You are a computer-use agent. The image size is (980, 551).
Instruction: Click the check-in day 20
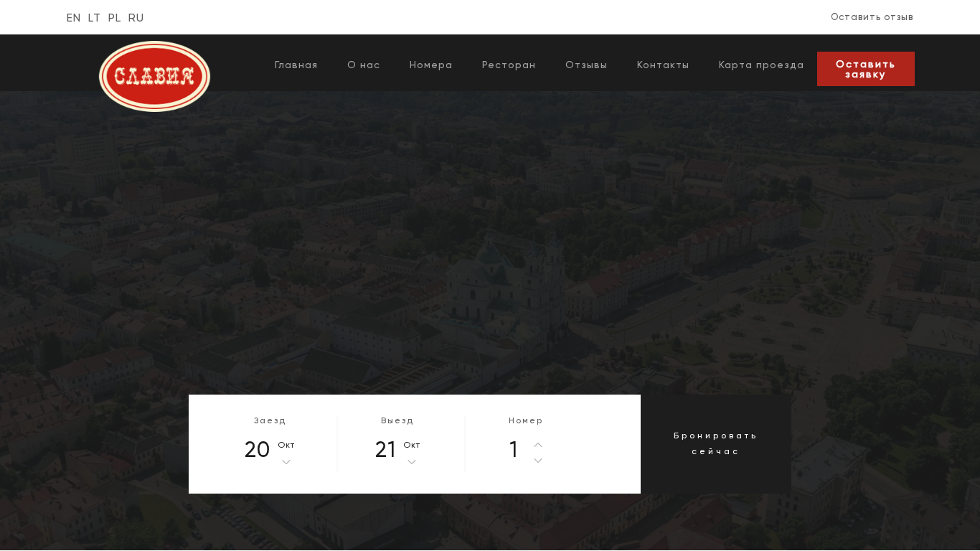point(257,450)
